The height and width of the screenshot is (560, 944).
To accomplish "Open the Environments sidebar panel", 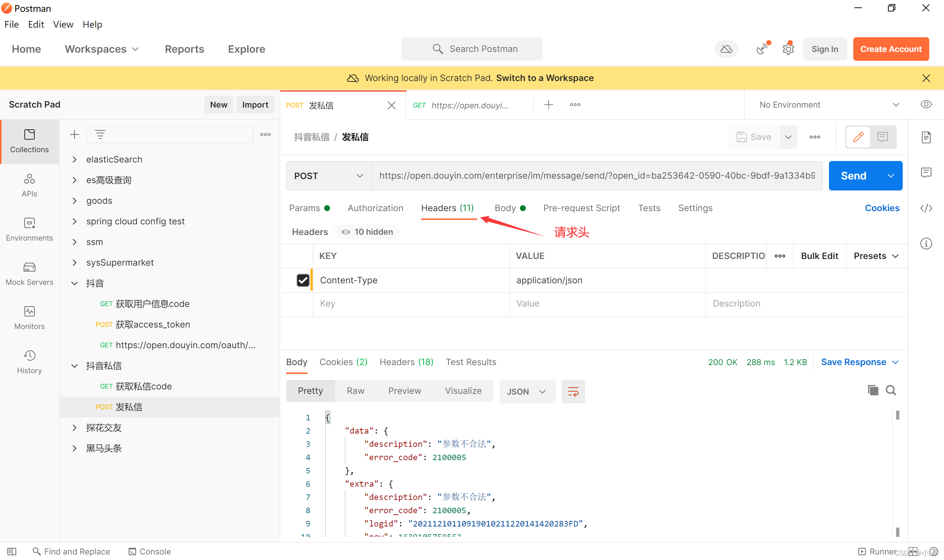I will pyautogui.click(x=29, y=230).
